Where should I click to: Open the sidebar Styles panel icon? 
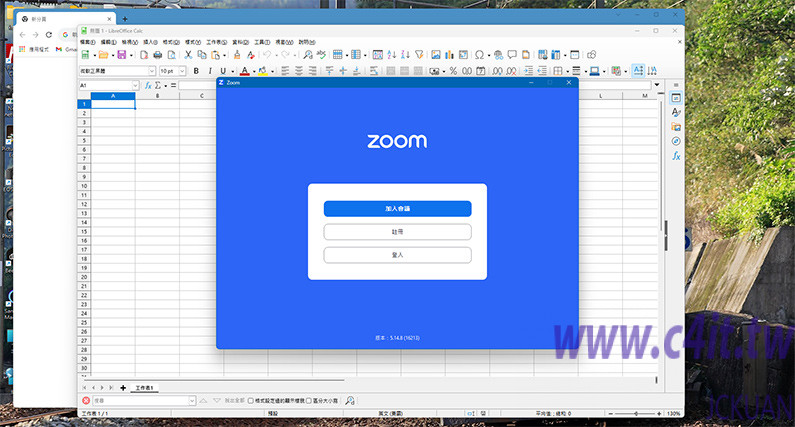coord(676,112)
